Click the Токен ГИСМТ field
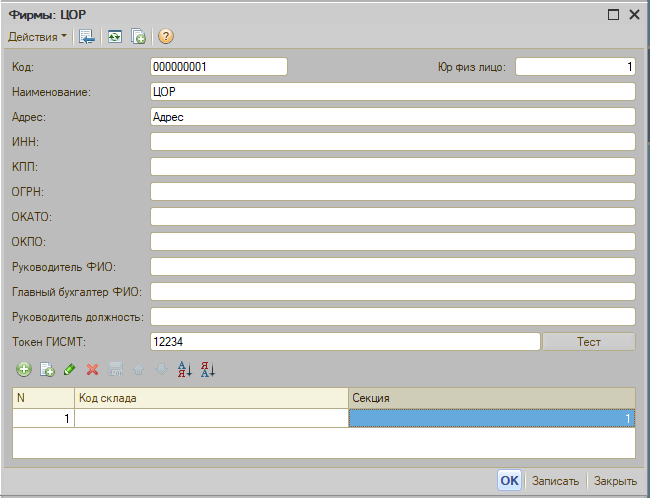The height and width of the screenshot is (498, 650). point(345,342)
